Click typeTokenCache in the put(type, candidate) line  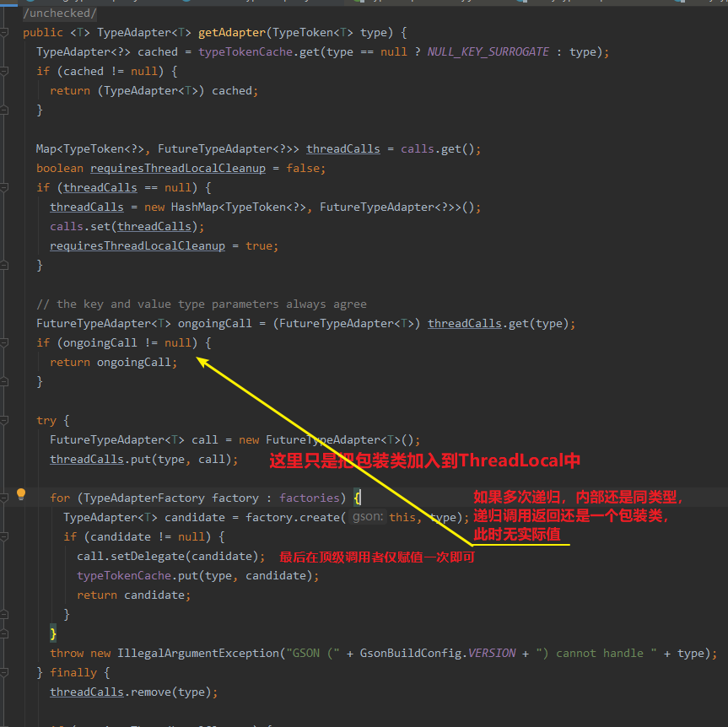(124, 576)
